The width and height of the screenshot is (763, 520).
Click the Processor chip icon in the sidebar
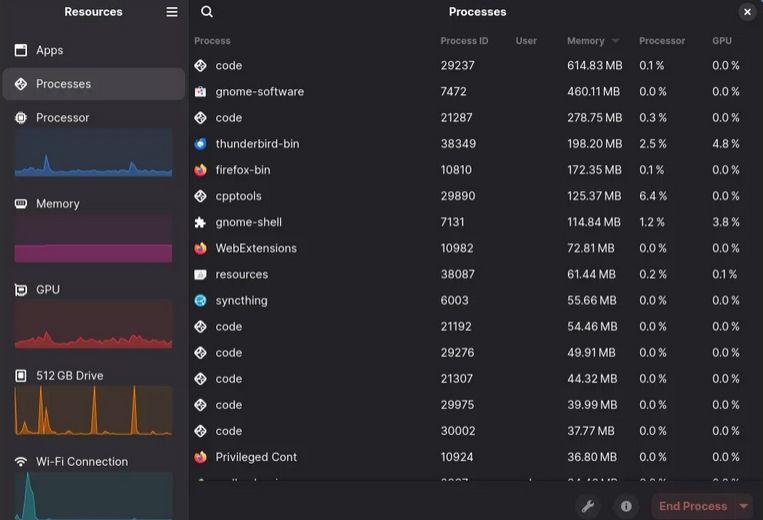pyautogui.click(x=21, y=118)
